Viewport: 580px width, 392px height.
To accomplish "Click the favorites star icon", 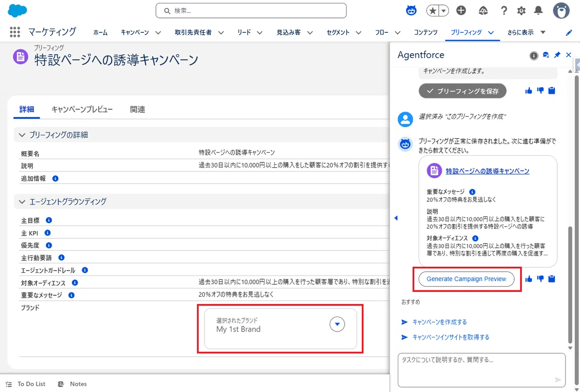I will point(433,11).
